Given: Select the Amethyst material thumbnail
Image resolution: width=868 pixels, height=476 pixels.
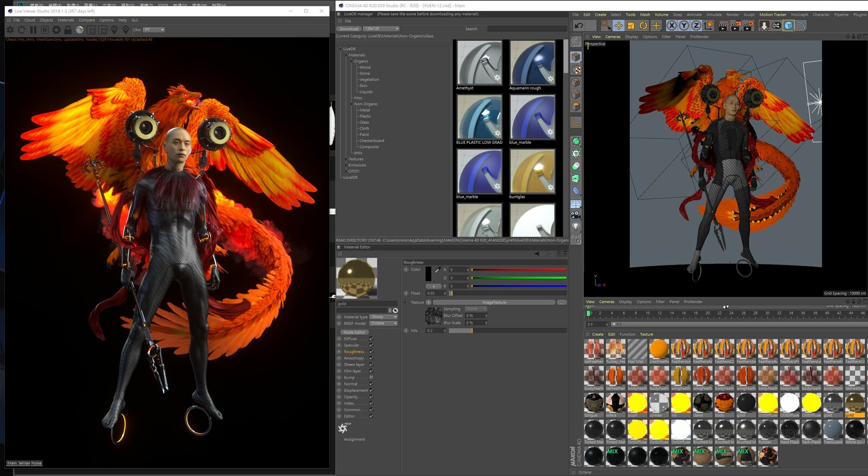Looking at the screenshot, I should pyautogui.click(x=479, y=63).
